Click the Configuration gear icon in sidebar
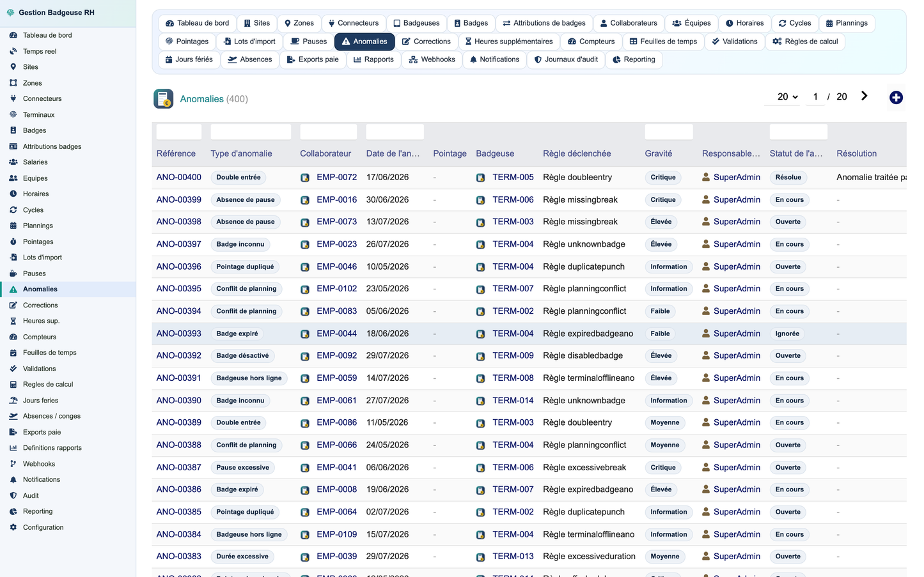Viewport: 924px width, 577px height. pos(13,527)
